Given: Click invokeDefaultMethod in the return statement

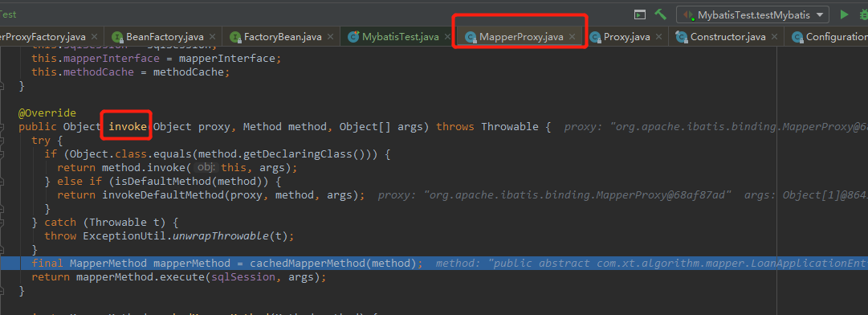Looking at the screenshot, I should click(x=163, y=195).
